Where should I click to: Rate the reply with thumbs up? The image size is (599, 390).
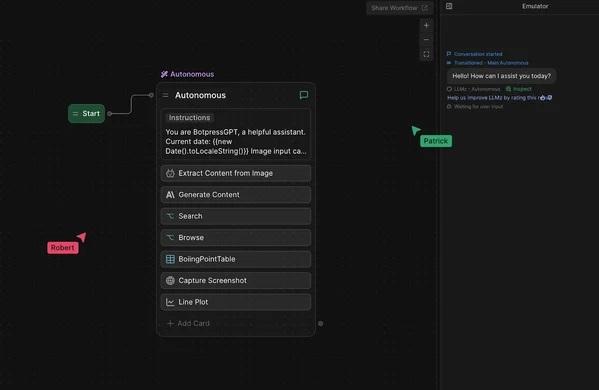pos(542,98)
